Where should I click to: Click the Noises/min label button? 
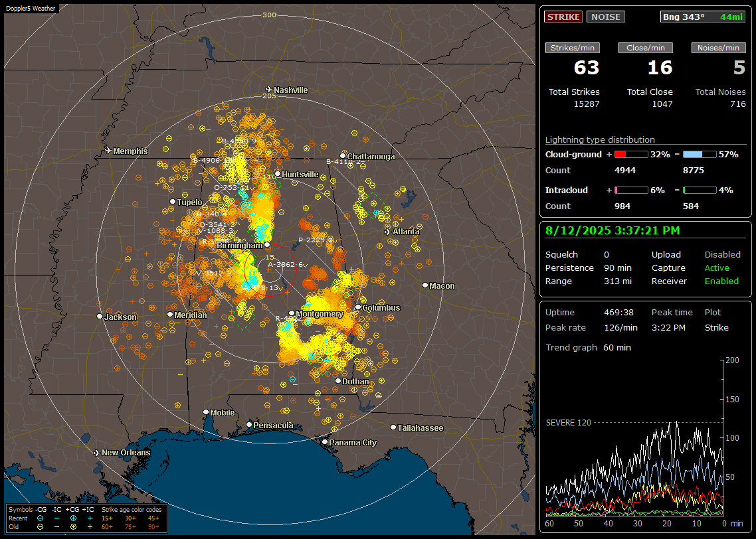tap(718, 48)
